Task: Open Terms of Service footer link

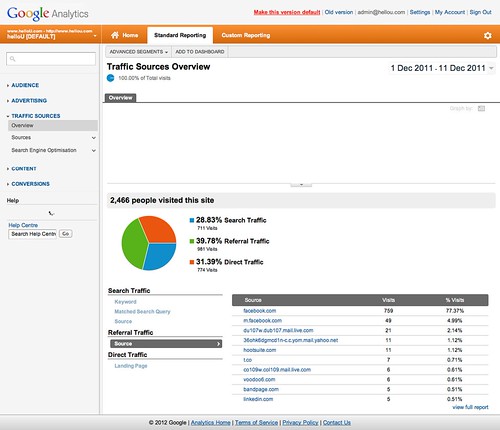Action: [x=256, y=423]
